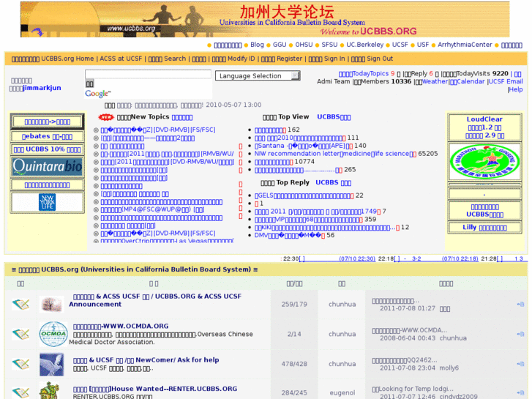
Task: Go to last post in Announcement row
Action: 520,305
